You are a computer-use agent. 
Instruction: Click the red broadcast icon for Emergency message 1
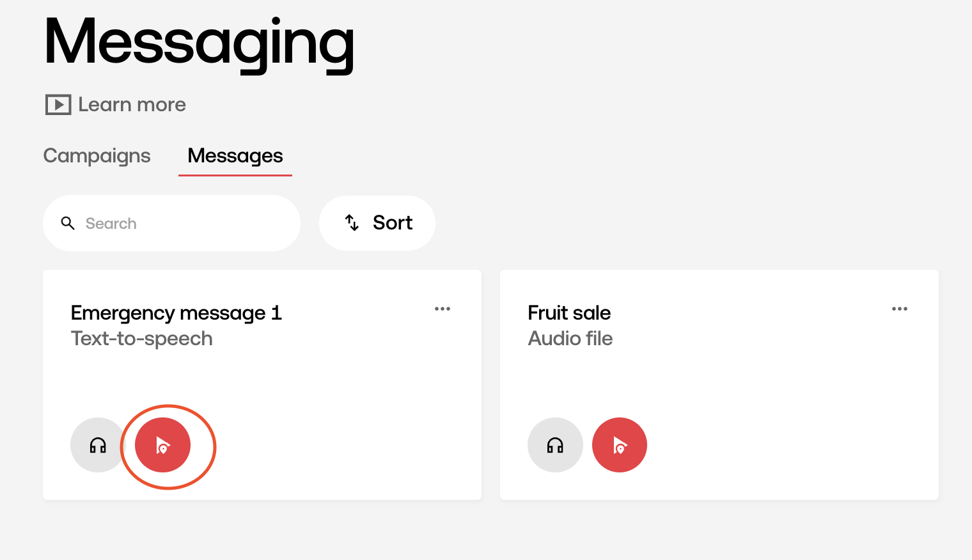[162, 445]
